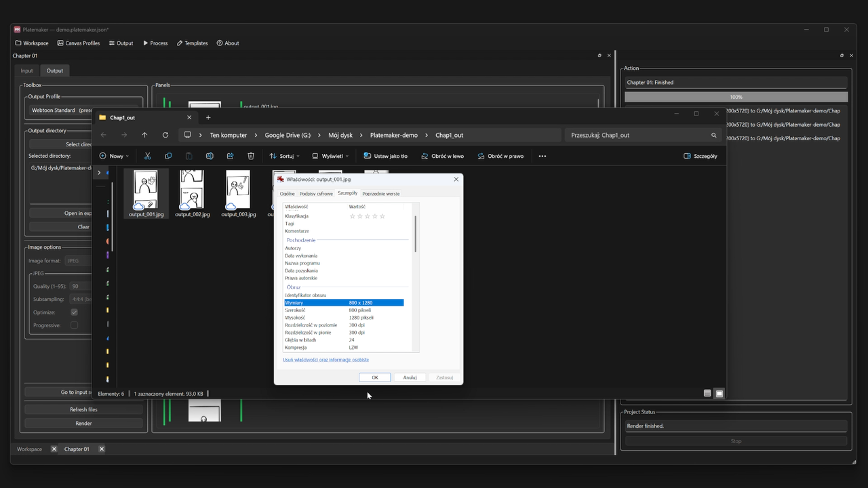This screenshot has width=868, height=488.
Task: Click OK in the properties dialog
Action: pos(375,378)
